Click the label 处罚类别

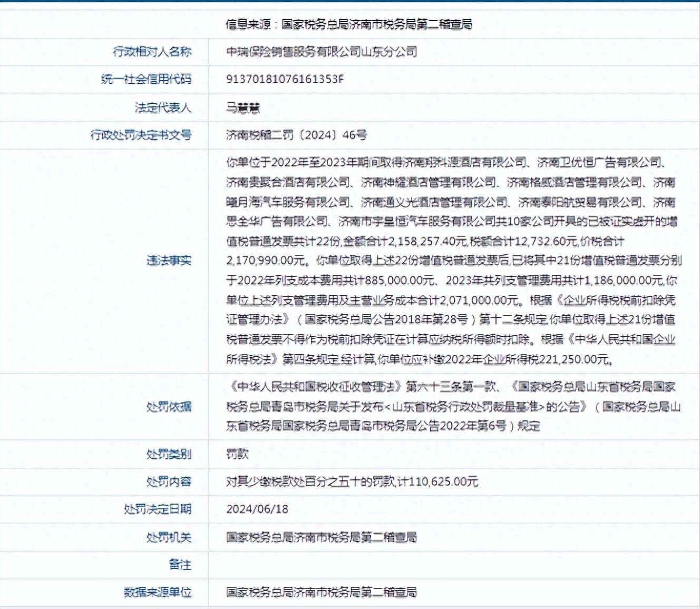169,454
